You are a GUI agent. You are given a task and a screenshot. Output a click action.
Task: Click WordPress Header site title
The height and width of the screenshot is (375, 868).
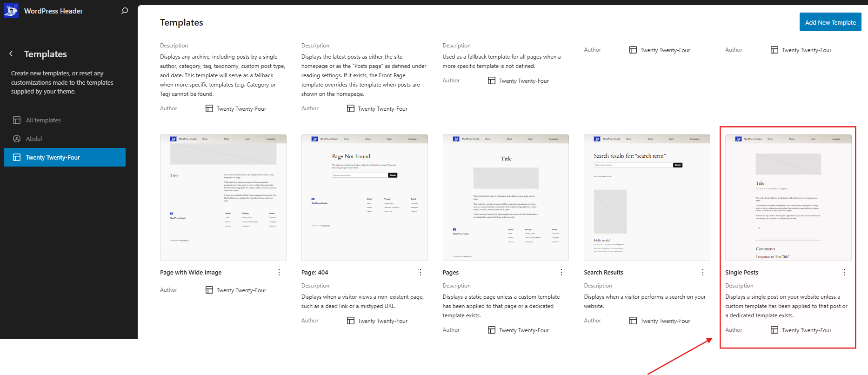[x=53, y=11]
